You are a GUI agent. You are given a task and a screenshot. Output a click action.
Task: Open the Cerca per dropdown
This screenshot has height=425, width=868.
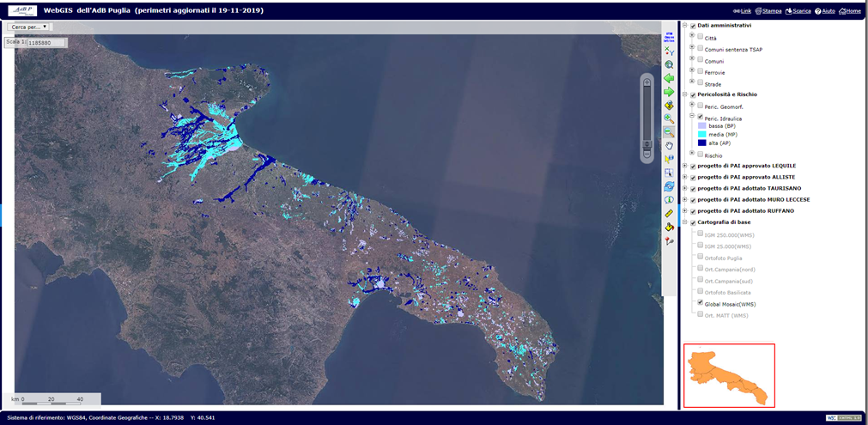28,27
